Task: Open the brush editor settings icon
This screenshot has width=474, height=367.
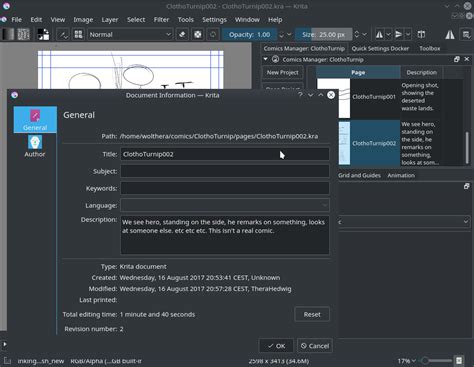Action: click(63, 34)
